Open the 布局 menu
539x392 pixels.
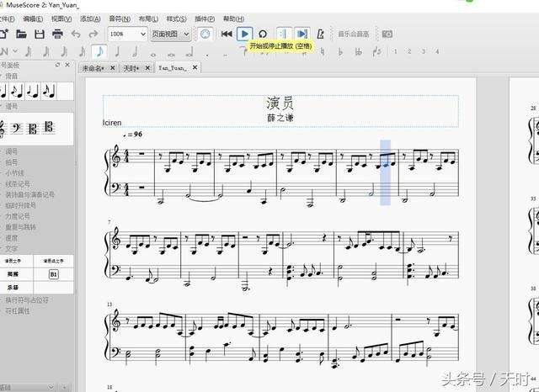point(148,19)
